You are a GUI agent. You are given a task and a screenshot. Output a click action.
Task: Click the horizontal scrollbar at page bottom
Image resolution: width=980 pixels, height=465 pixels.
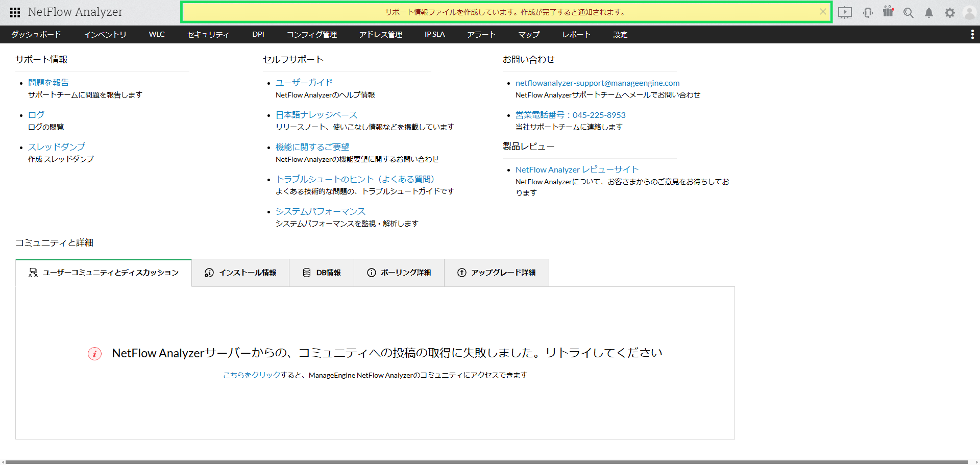tap(485, 462)
